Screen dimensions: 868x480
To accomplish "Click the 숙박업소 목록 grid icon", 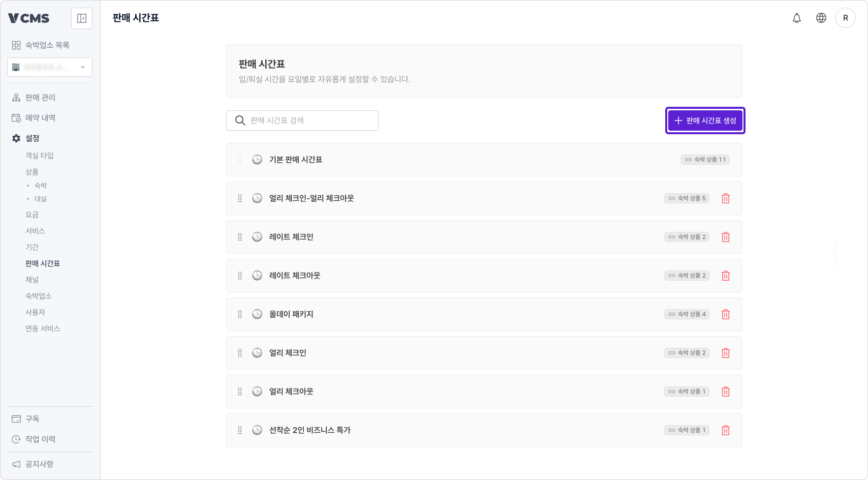I will point(15,45).
